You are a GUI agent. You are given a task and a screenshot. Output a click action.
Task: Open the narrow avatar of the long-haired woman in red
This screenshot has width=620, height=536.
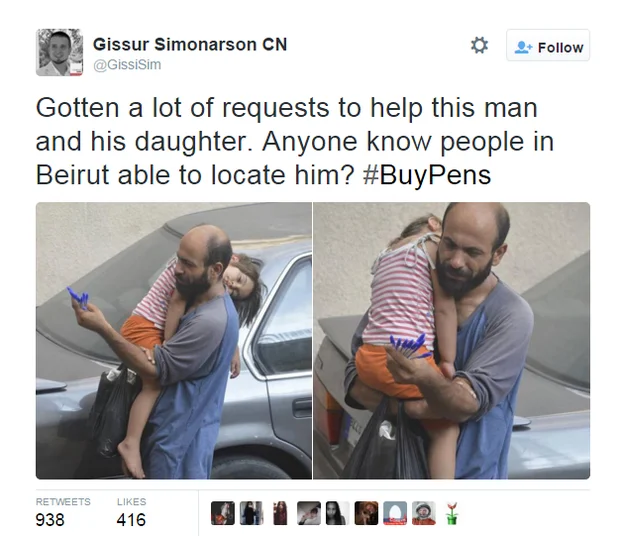280,513
